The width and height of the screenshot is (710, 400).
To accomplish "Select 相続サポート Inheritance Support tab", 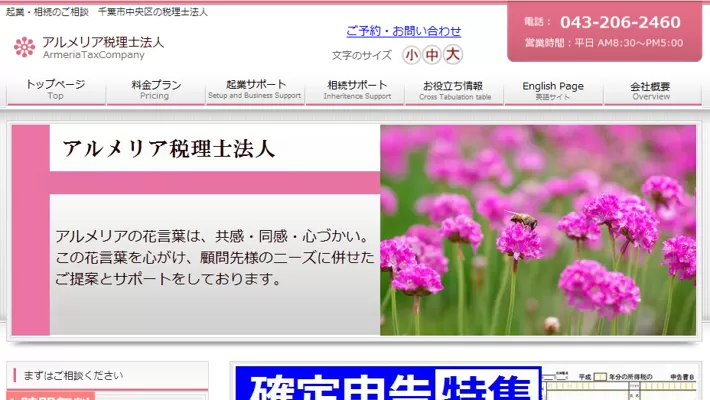I will (x=356, y=90).
